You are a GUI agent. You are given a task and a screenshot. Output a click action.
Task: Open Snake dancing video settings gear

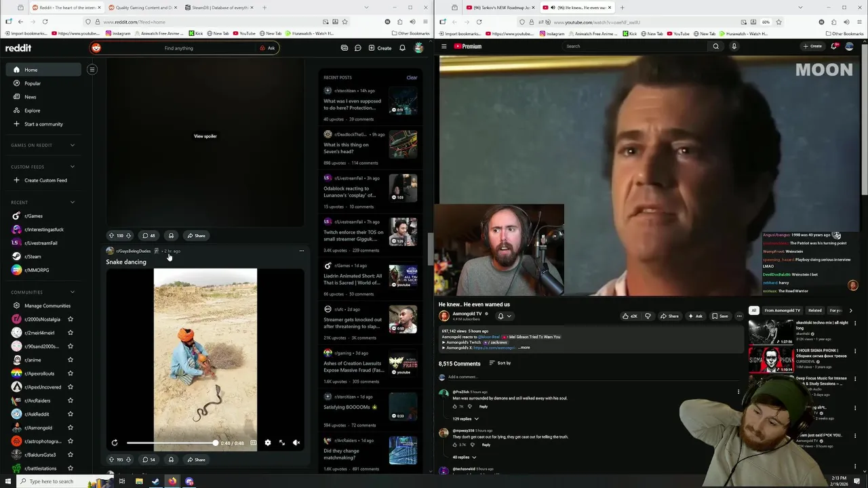point(268,443)
